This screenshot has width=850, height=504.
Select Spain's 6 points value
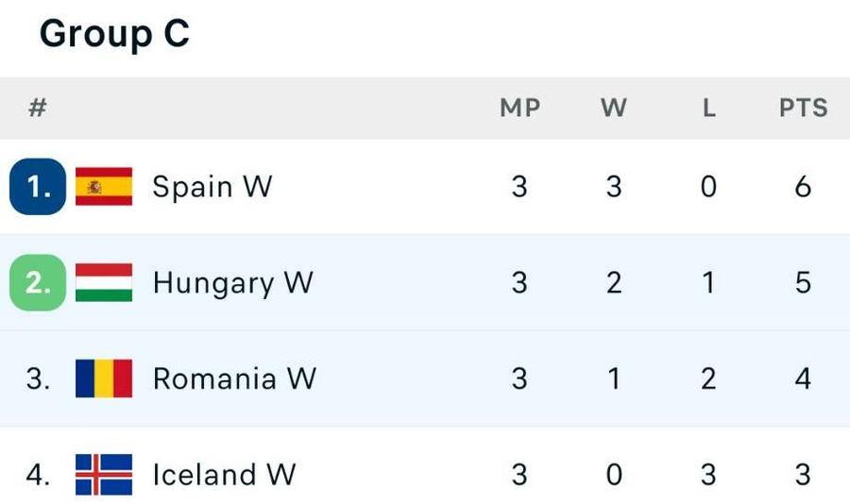click(x=803, y=187)
